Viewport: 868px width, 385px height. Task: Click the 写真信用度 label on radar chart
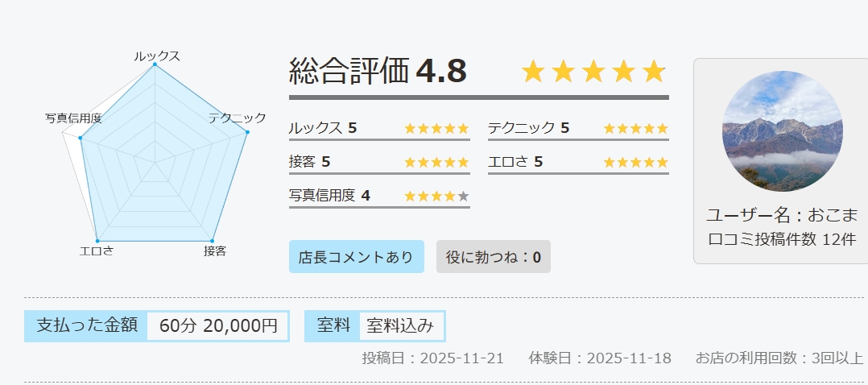point(73,118)
